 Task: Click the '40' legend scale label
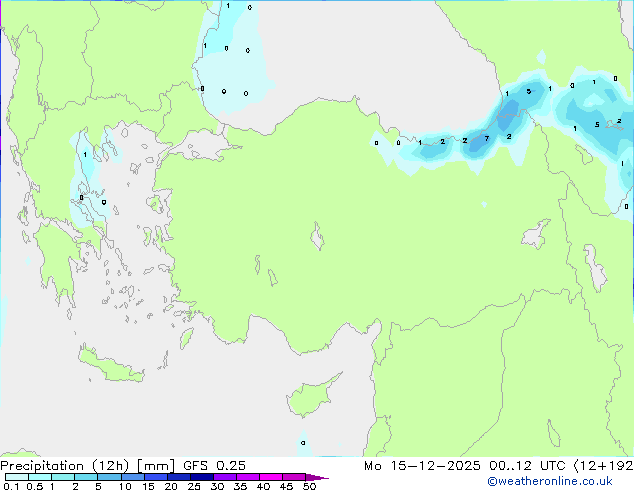pos(263,486)
